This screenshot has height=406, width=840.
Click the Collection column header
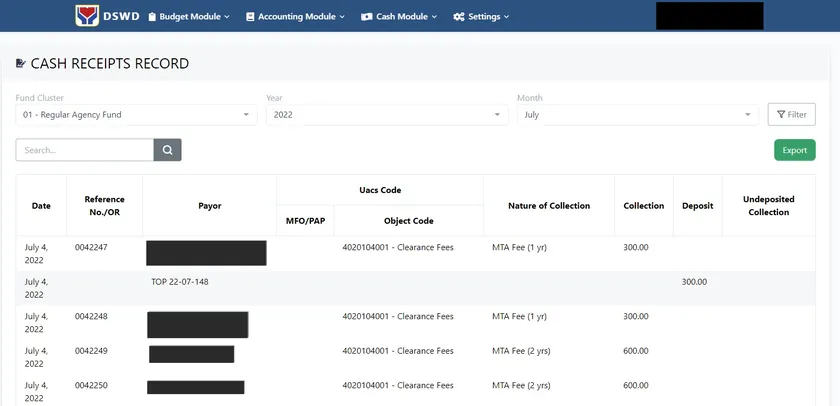click(x=644, y=206)
